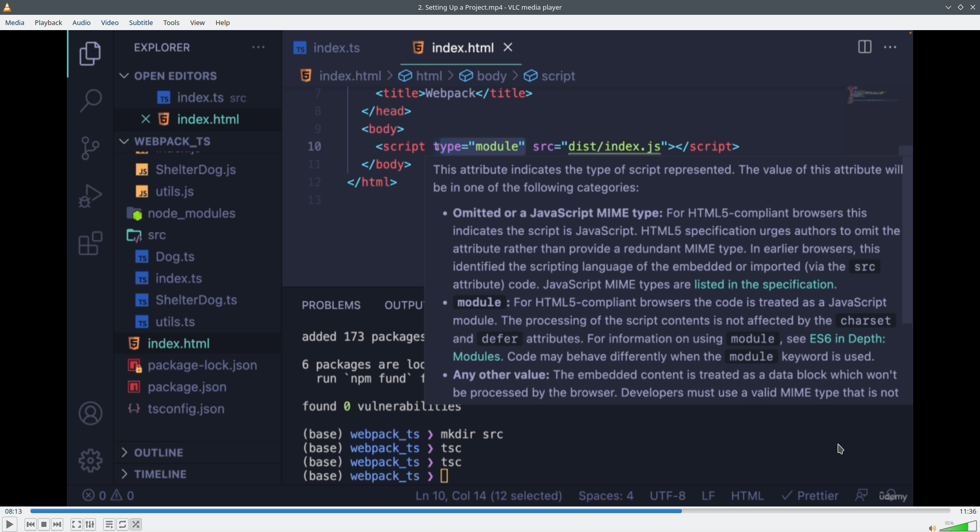Viewport: 980px width, 532px height.
Task: Click the speaker mute icon
Action: click(932, 528)
